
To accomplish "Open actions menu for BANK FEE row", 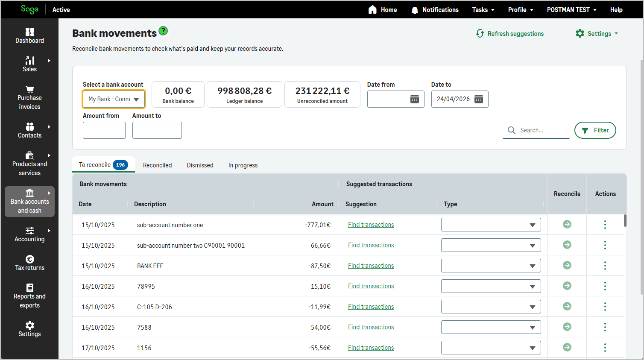I will click(605, 266).
